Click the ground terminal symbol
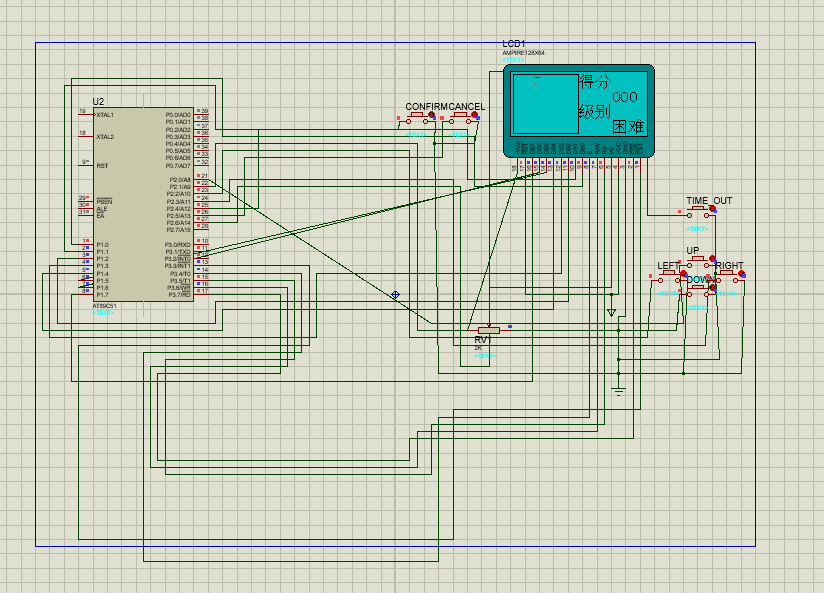824x593 pixels. [619, 389]
